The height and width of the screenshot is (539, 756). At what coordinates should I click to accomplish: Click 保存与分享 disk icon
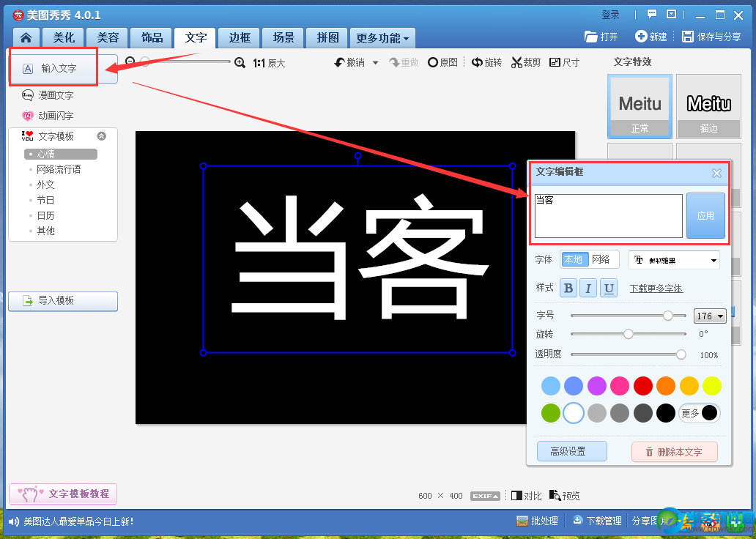click(x=688, y=36)
